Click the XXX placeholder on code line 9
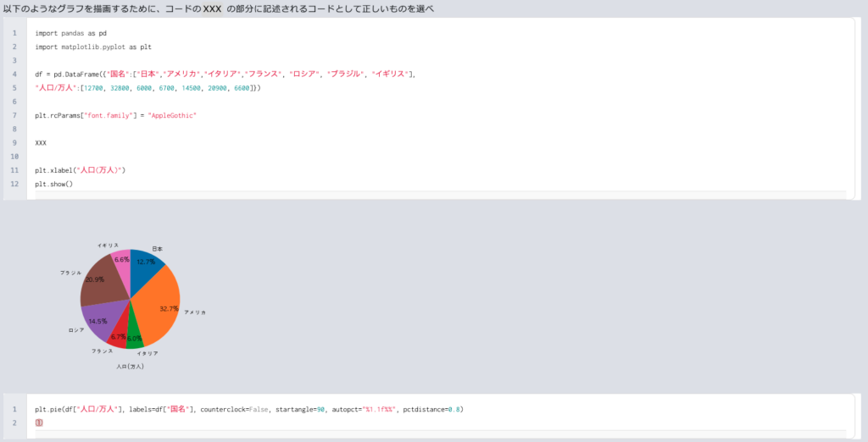Image resolution: width=868 pixels, height=442 pixels. (x=42, y=143)
